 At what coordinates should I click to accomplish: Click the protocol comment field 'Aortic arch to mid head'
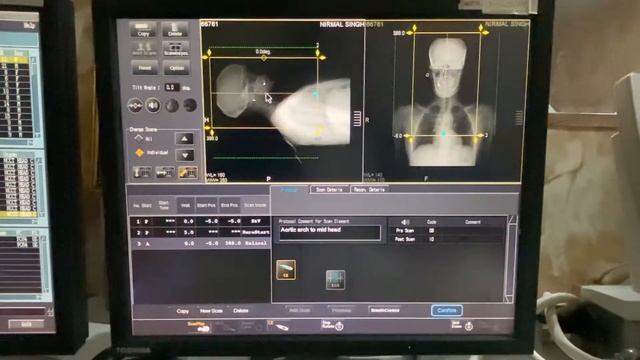(330, 233)
